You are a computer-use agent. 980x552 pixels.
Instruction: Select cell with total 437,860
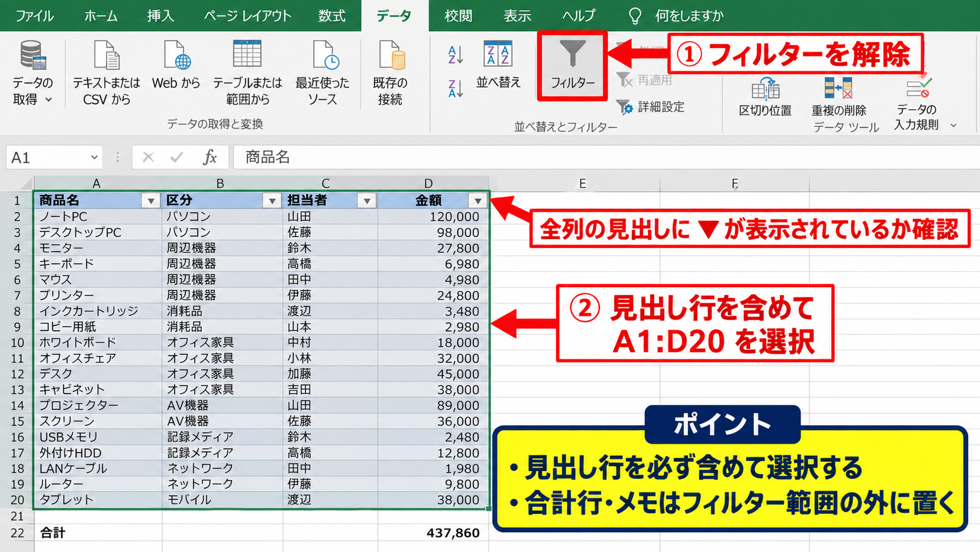click(433, 533)
